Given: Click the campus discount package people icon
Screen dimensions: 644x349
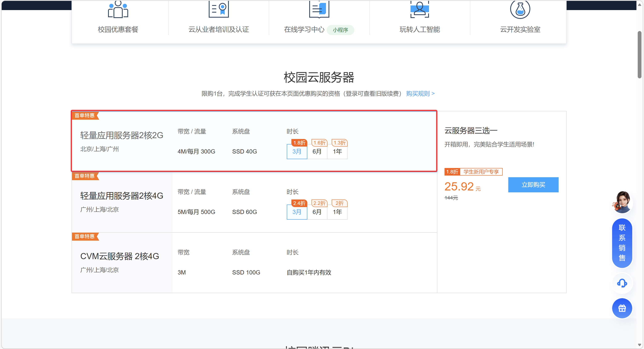Looking at the screenshot, I should [118, 9].
